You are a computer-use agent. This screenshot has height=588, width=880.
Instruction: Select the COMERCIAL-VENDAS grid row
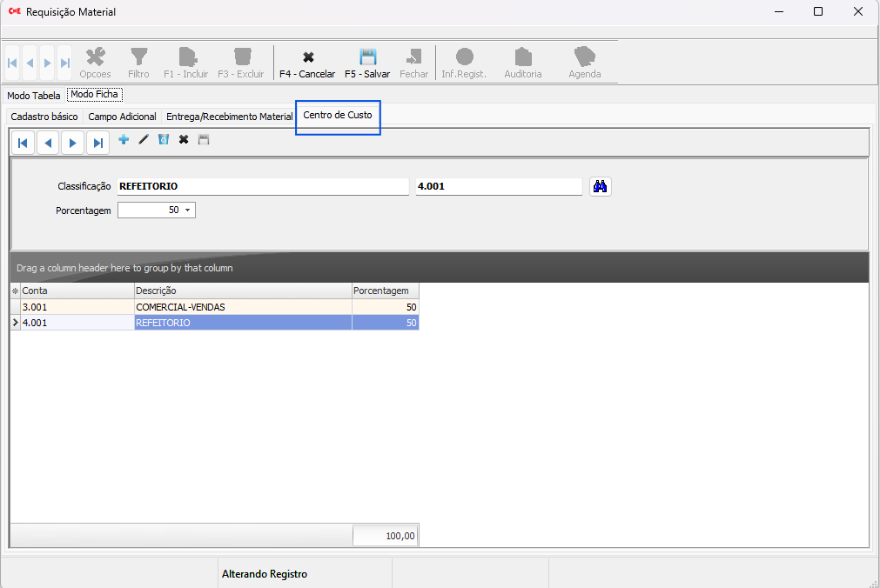click(x=243, y=307)
